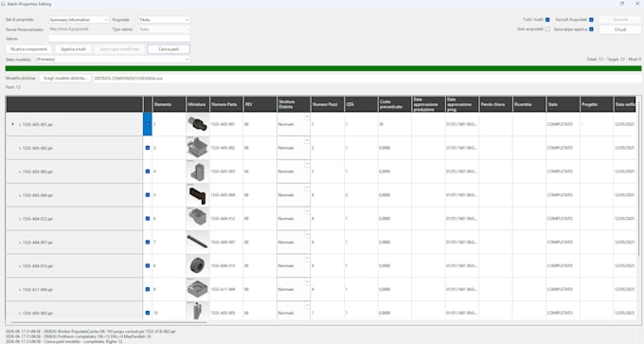Viewport: 644px width, 344px height.
Task: Click the thumbnail for part 1533-A05-003
Action: click(x=198, y=172)
